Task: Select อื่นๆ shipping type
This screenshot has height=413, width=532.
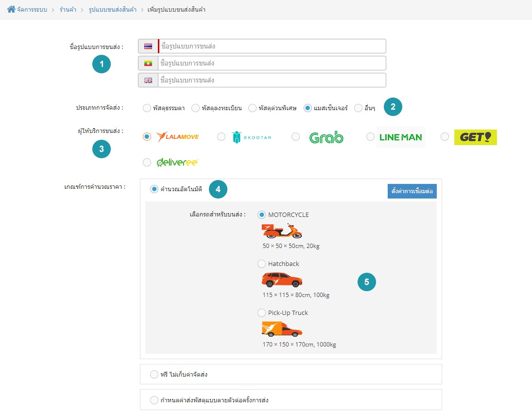Action: [x=358, y=108]
